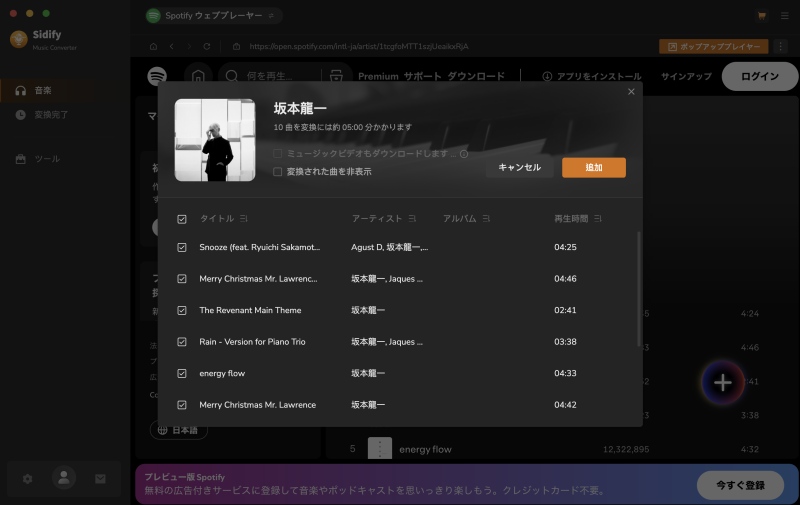Open the ツール section in sidebar
The width and height of the screenshot is (800, 505).
pos(38,159)
